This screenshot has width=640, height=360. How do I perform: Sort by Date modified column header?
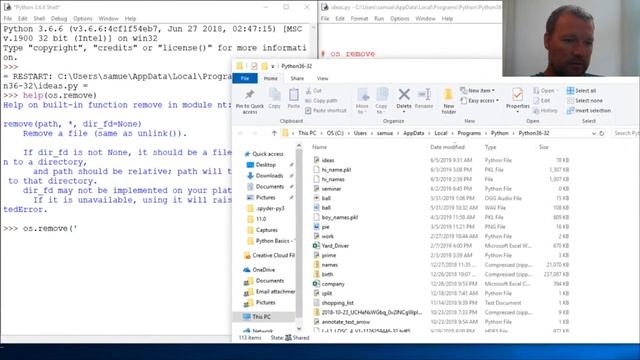coord(447,147)
